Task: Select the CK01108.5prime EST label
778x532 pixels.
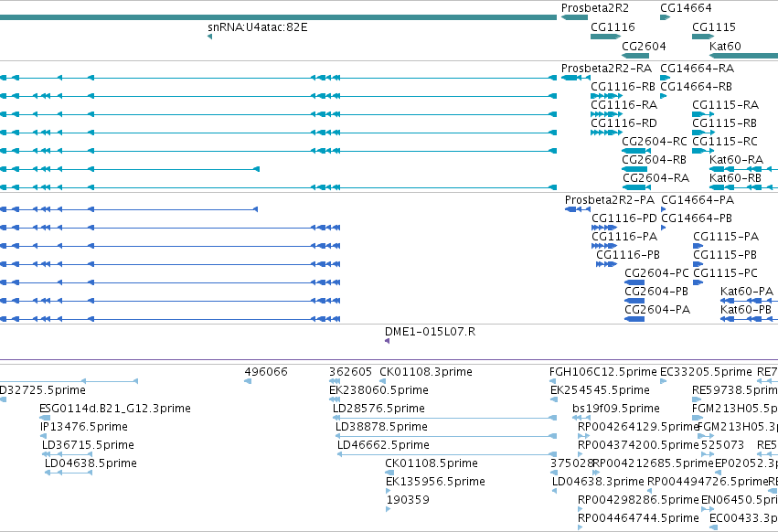Action: tap(432, 463)
